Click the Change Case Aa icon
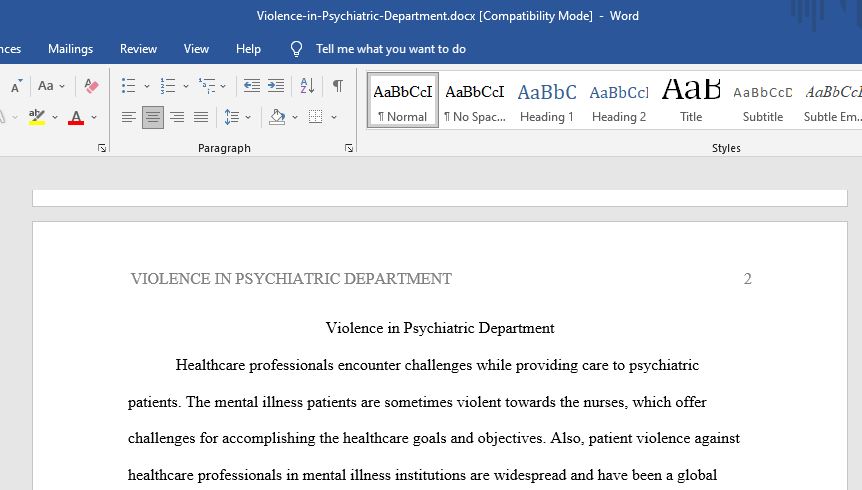862x490 pixels. pyautogui.click(x=46, y=86)
